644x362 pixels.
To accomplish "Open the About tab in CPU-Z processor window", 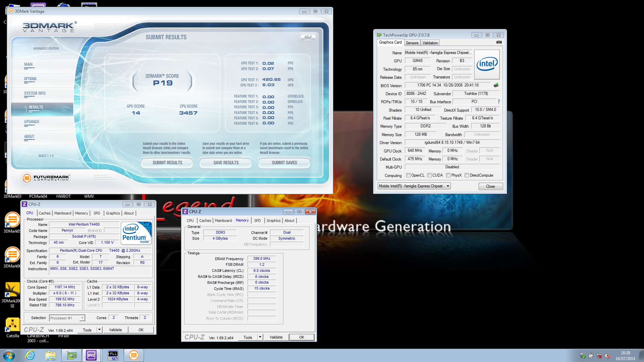I will coord(129,213).
